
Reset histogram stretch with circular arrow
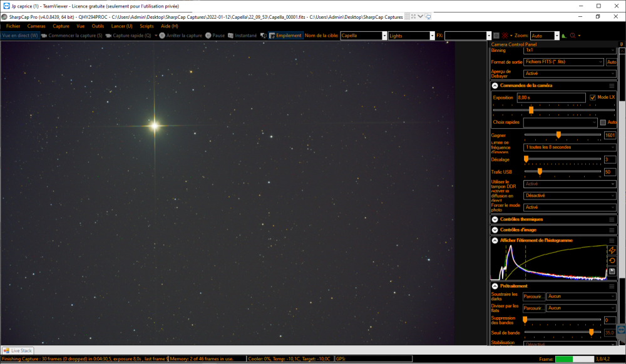pos(612,261)
